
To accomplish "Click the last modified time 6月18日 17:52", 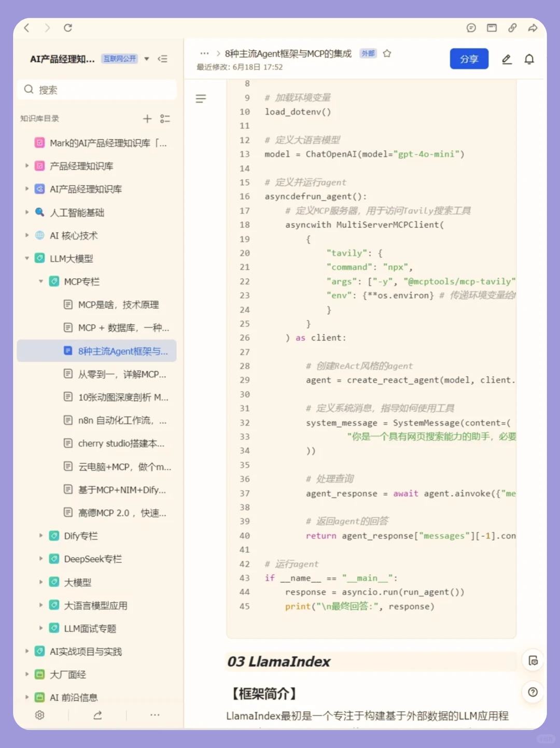I will tap(258, 67).
